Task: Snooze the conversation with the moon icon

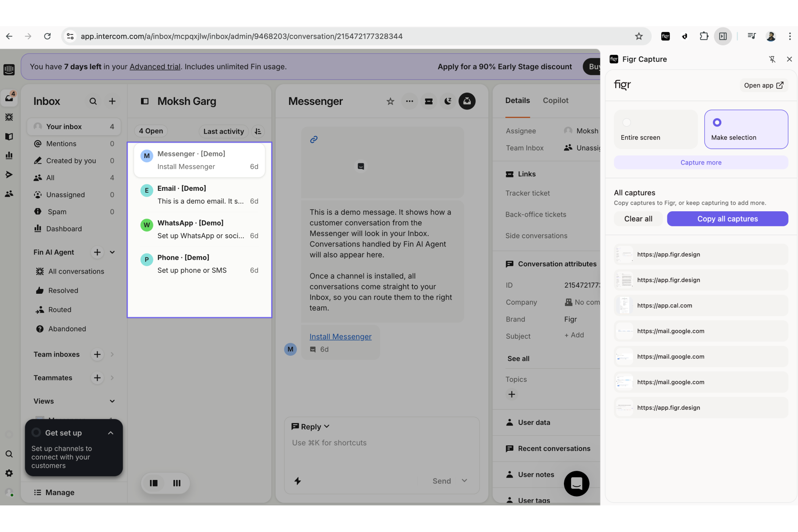Action: [448, 101]
